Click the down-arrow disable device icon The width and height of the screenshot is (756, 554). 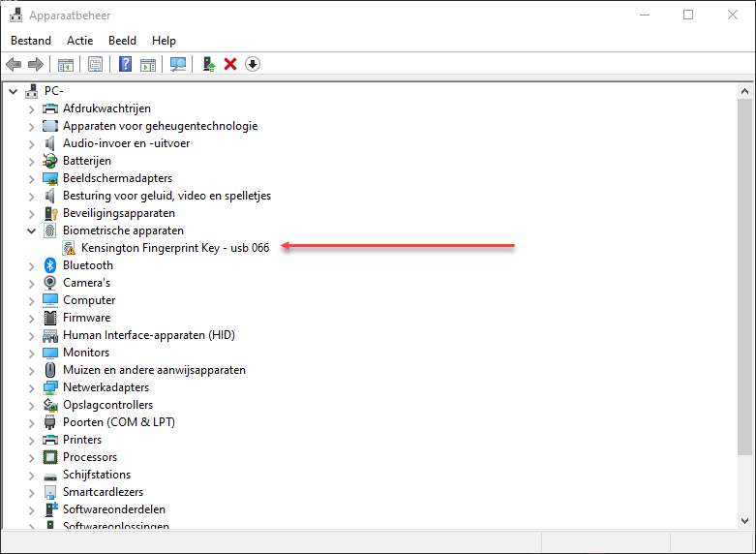(253, 64)
